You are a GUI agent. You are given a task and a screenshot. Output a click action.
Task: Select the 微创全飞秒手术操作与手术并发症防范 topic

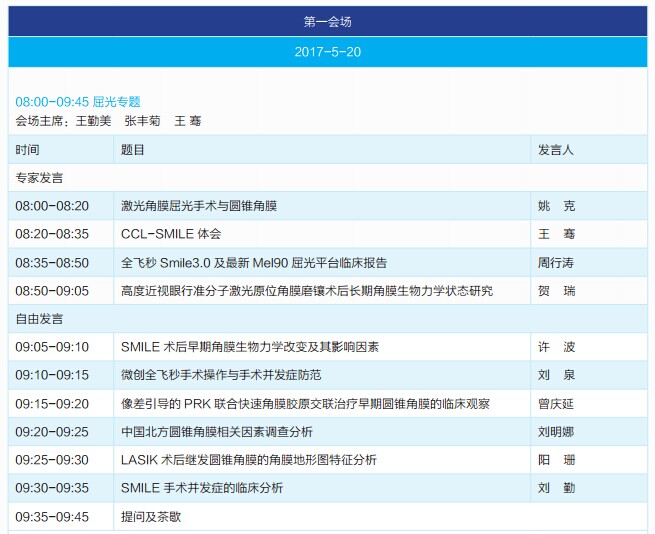(221, 375)
